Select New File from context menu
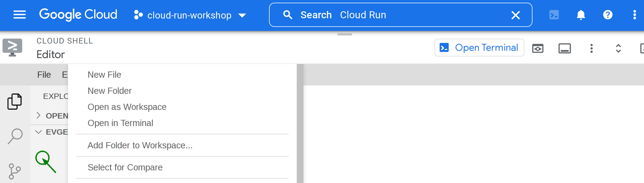Image resolution: width=644 pixels, height=183 pixels. pos(104,75)
